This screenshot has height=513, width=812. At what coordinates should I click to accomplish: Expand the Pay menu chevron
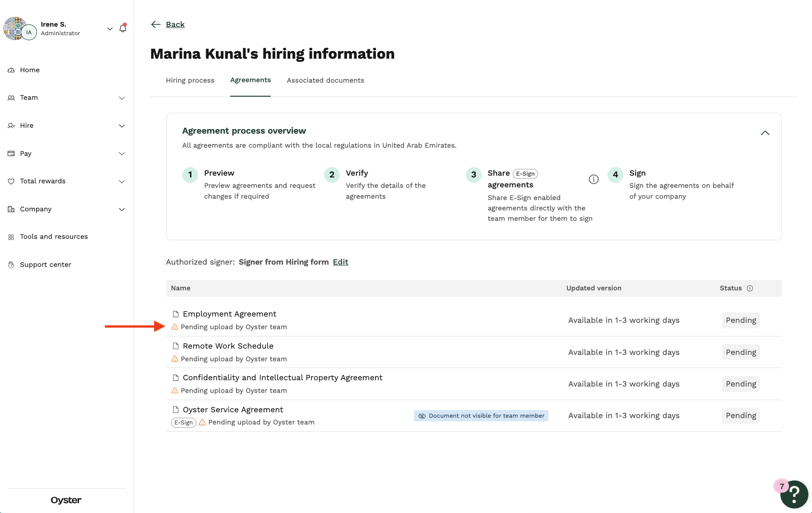pos(122,154)
